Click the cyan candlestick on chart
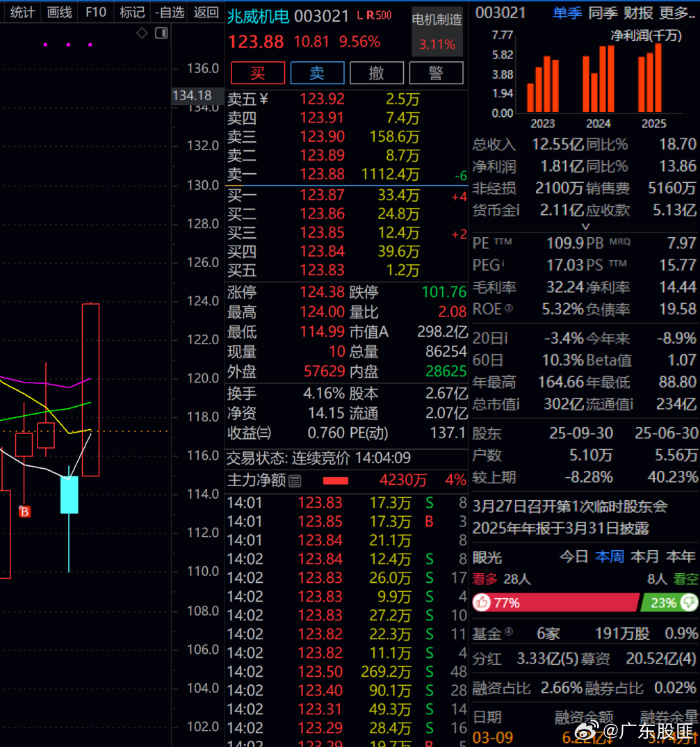The height and width of the screenshot is (747, 700). [x=69, y=495]
